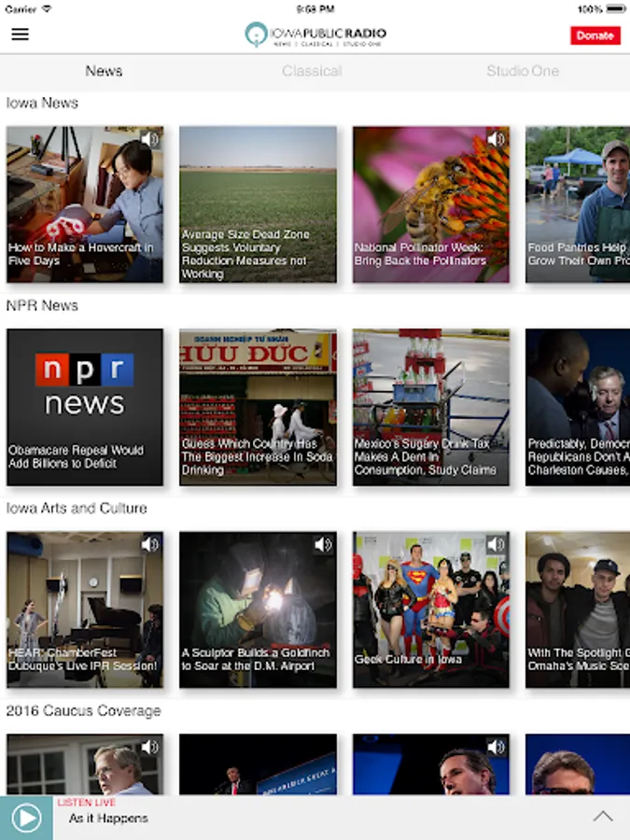This screenshot has height=840, width=630.
Task: Play audio icon on Goldfinch sculptor story
Action: point(323,545)
